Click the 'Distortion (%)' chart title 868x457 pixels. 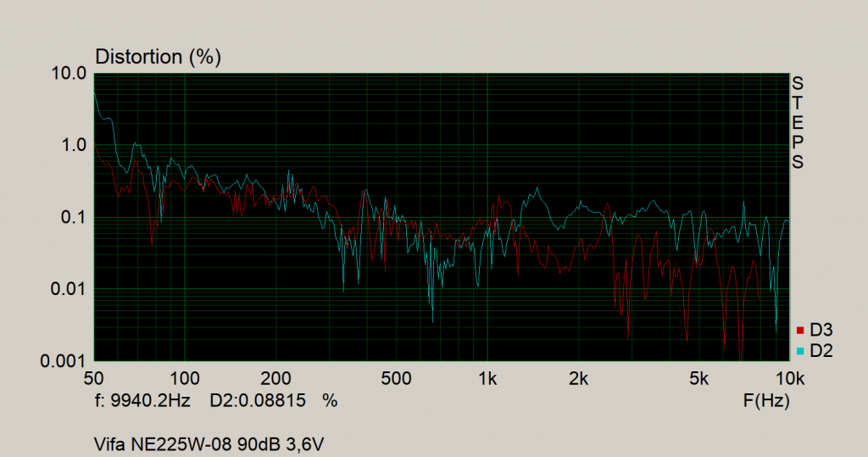coord(159,57)
